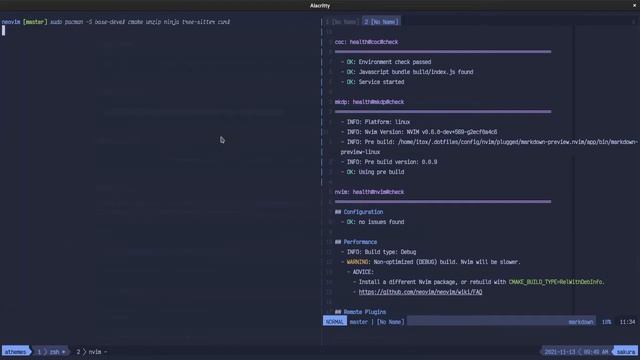Switch to tmux window 2 nvim
The width and height of the screenshot is (640, 360).
tap(91, 352)
